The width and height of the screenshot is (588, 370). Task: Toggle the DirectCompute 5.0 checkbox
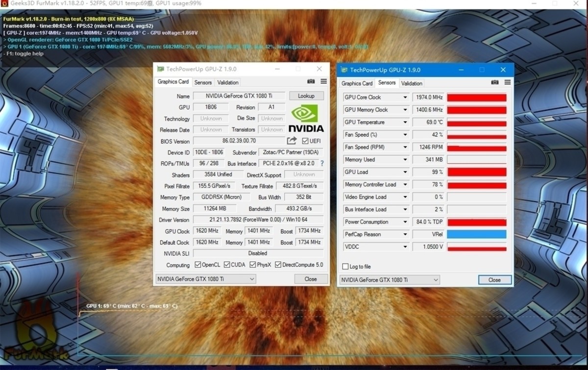click(x=278, y=265)
